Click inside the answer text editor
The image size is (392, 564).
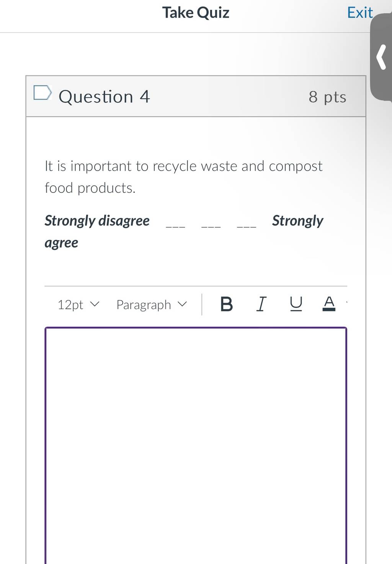point(196,445)
